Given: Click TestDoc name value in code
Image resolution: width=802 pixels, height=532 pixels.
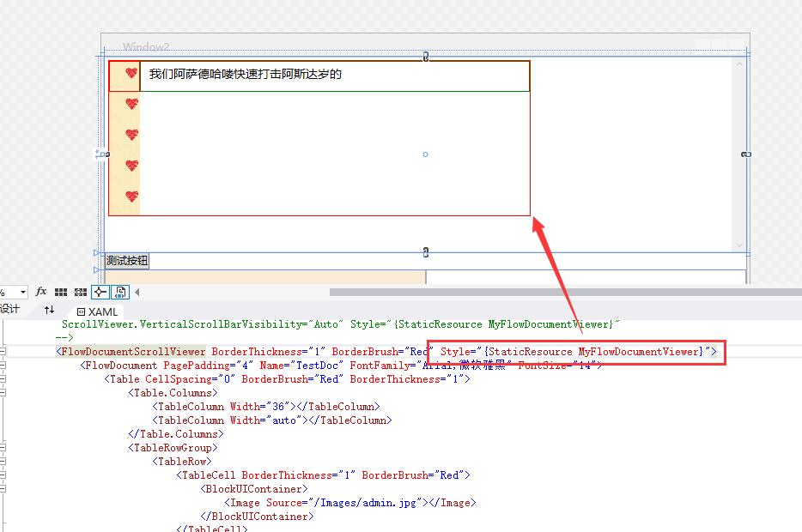Looking at the screenshot, I should 317,366.
